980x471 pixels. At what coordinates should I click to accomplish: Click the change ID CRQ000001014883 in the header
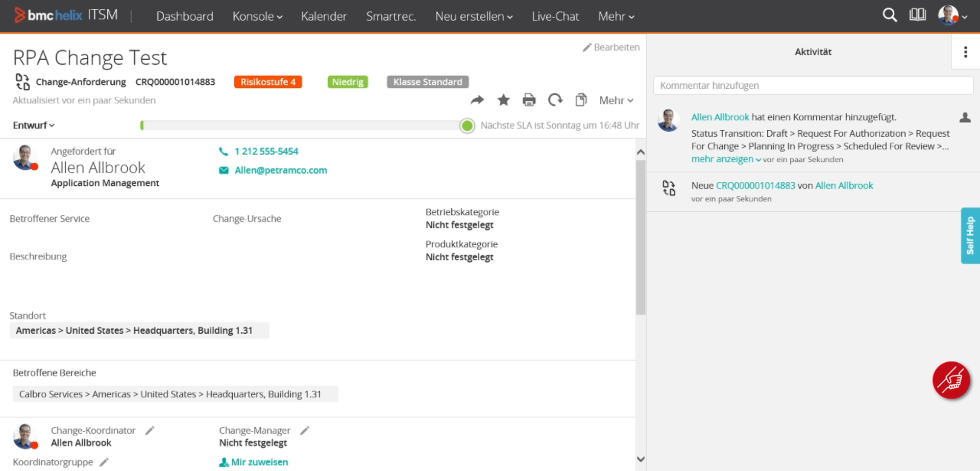(175, 82)
